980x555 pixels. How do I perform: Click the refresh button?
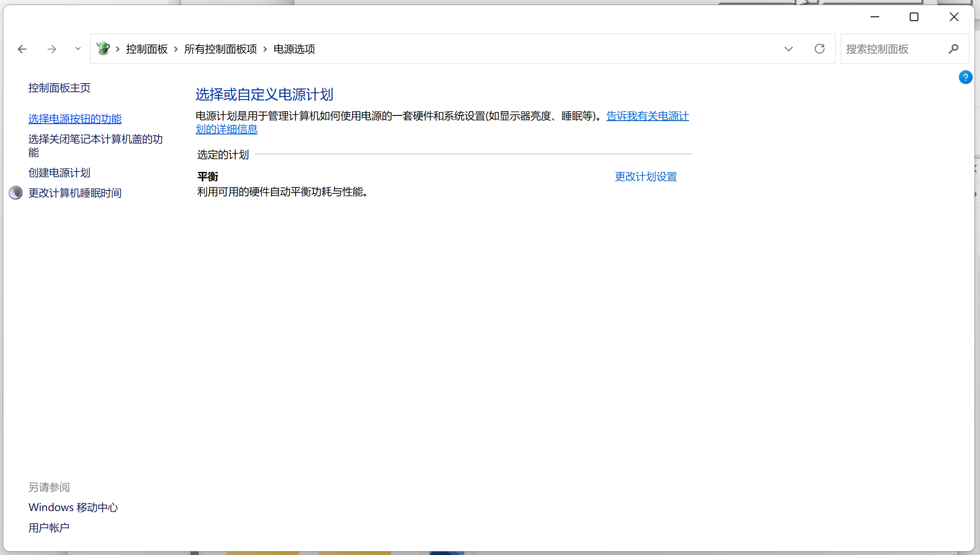coord(819,49)
